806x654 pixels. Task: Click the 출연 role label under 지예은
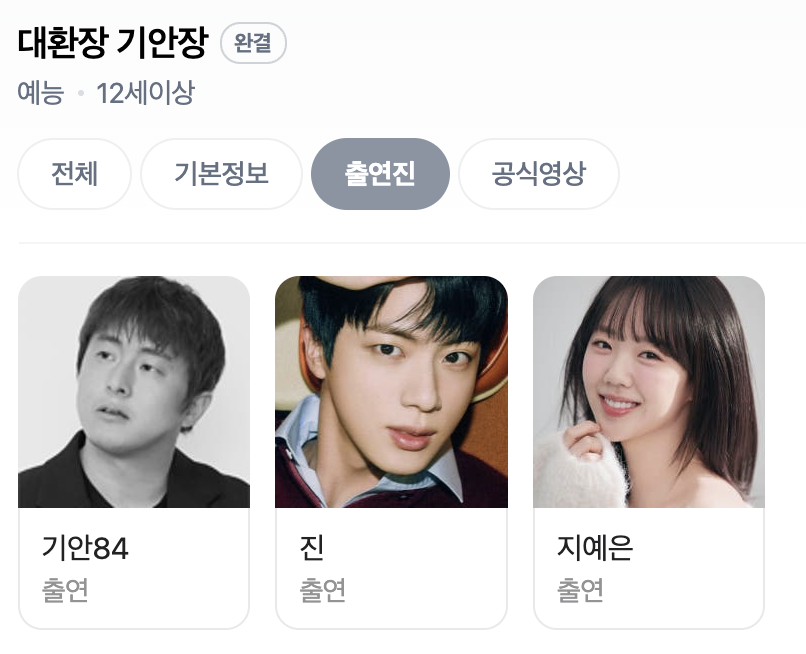[580, 590]
